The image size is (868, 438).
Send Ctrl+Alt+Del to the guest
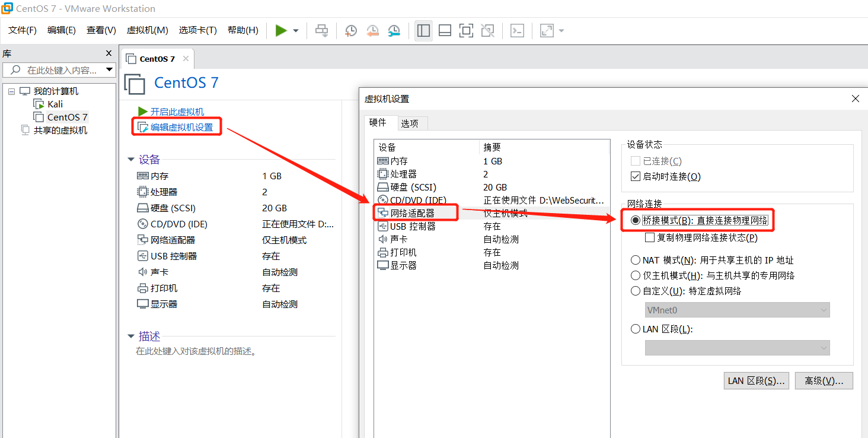pyautogui.click(x=321, y=30)
